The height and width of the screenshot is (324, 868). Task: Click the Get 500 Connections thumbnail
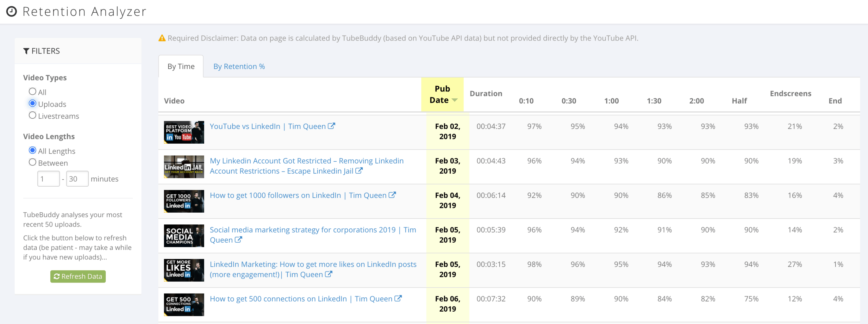pos(184,304)
